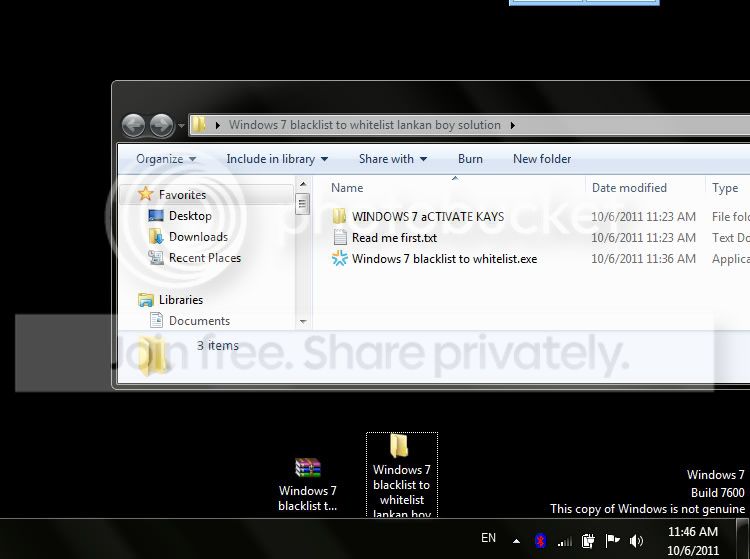Open Action Center flag icon
750x559 pixels.
point(612,541)
